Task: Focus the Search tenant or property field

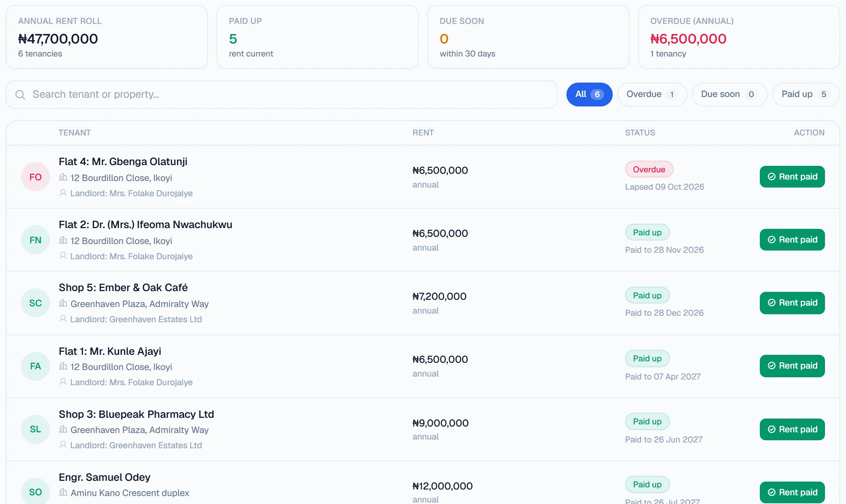Action: pyautogui.click(x=281, y=94)
